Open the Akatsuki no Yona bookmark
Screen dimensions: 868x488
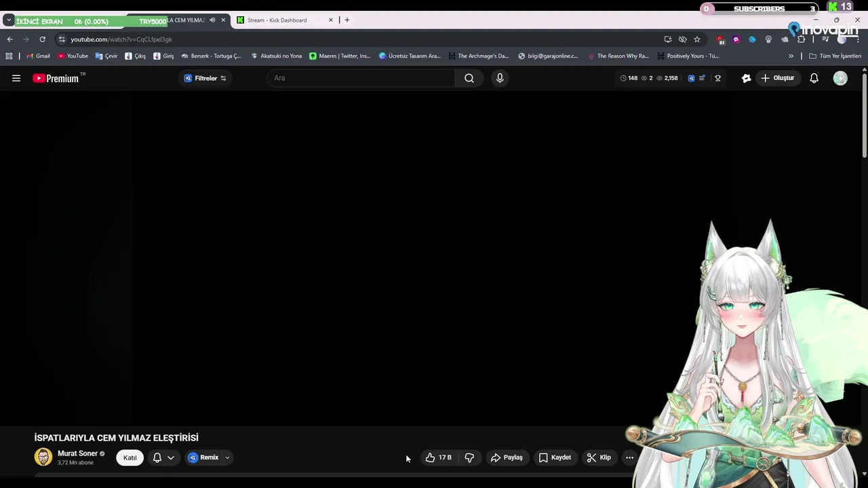(277, 56)
